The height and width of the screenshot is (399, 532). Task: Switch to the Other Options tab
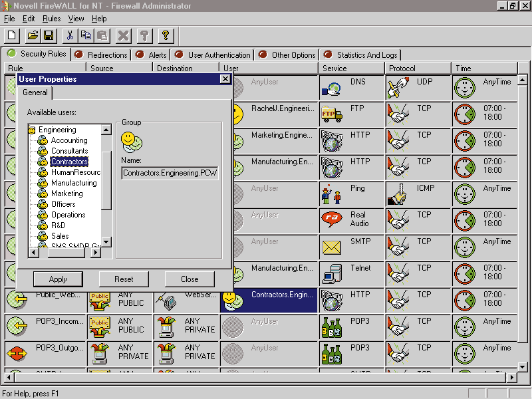coord(287,55)
